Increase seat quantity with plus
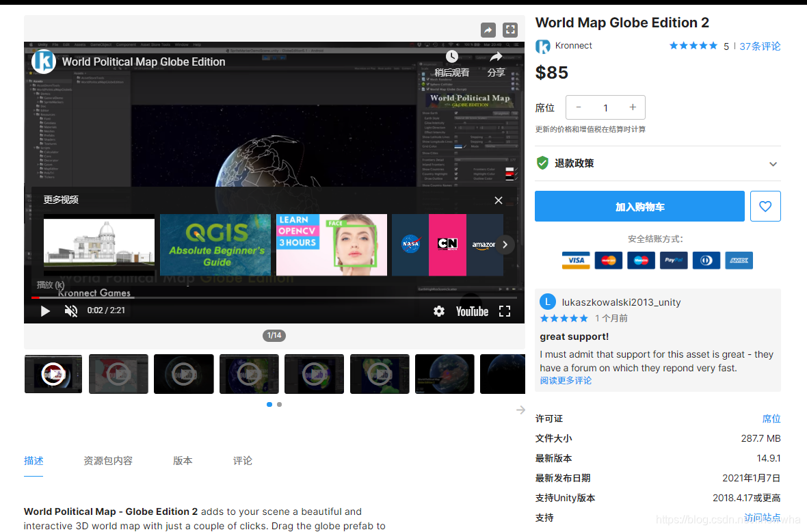The height and width of the screenshot is (532, 807). coord(633,107)
